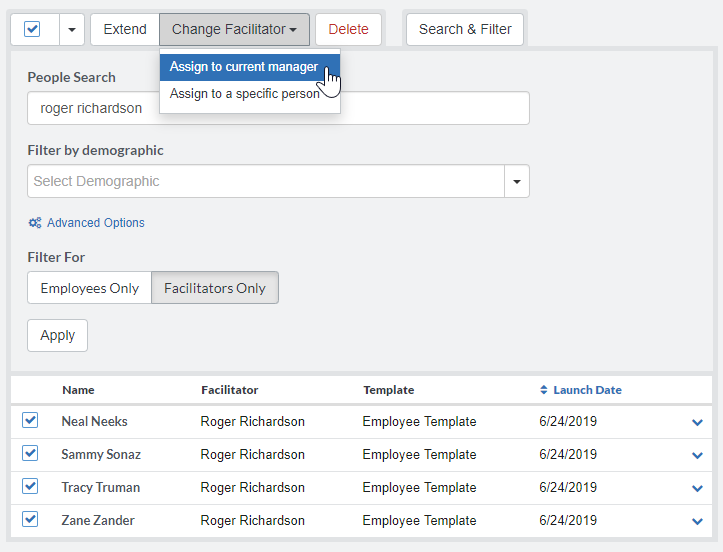The image size is (723, 552).
Task: Toggle the select-all checkbox in toolbar
Action: pos(32,30)
